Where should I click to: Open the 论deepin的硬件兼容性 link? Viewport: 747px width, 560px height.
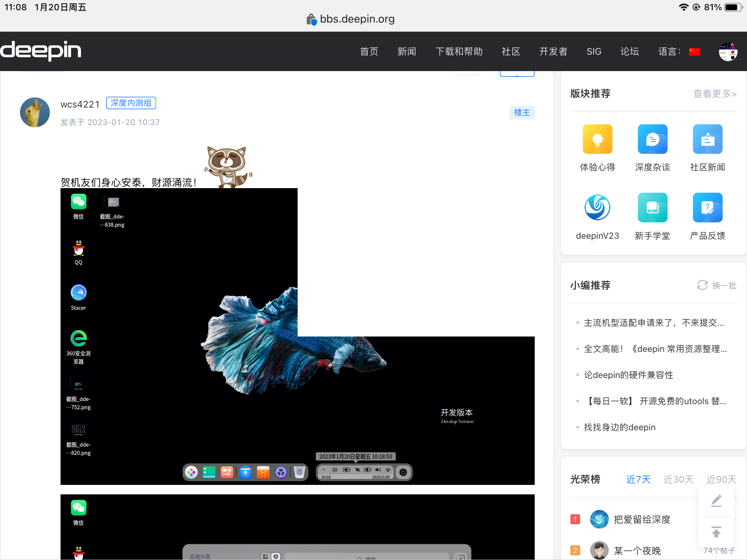(x=628, y=375)
